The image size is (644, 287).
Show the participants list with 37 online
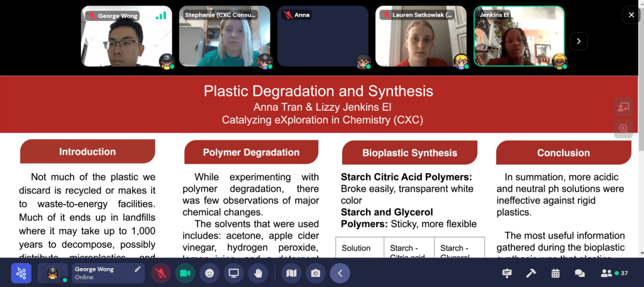pos(614,273)
